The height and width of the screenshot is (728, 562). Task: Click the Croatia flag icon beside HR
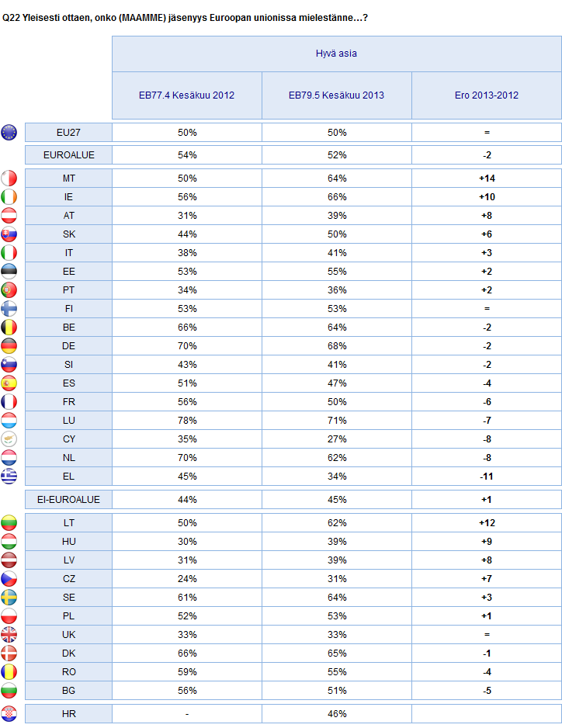coord(9,713)
